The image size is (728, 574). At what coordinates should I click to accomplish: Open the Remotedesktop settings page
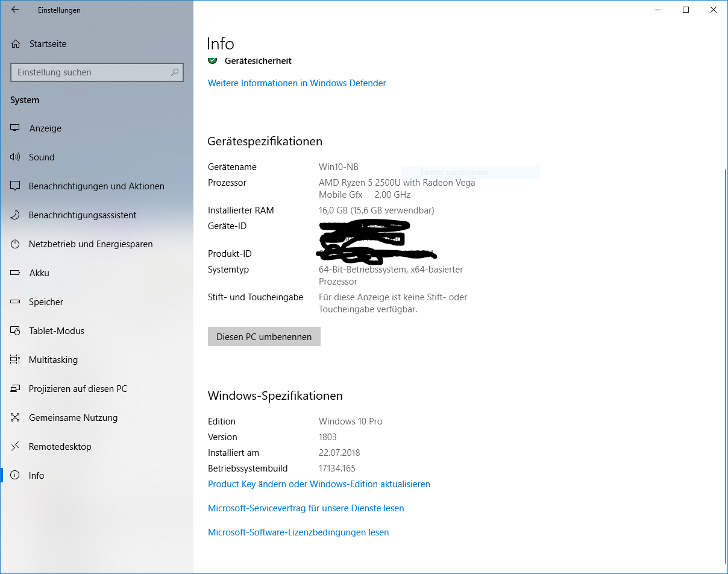pyautogui.click(x=96, y=446)
